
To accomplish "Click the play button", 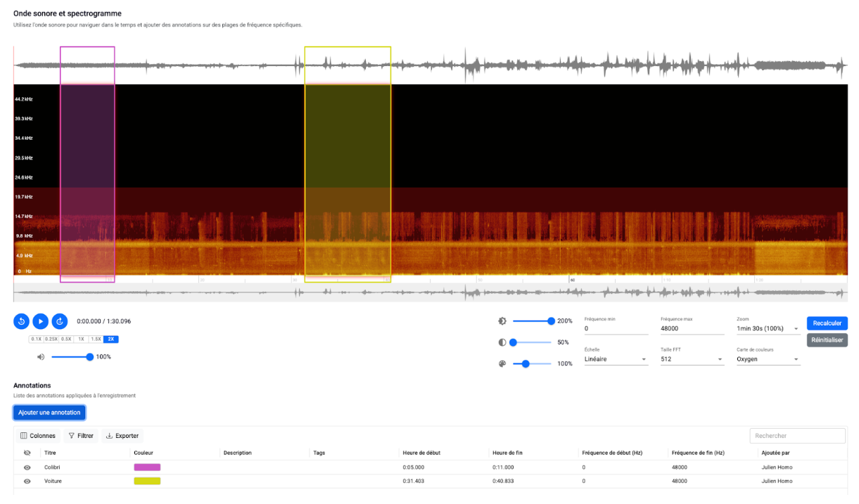I will click(41, 321).
